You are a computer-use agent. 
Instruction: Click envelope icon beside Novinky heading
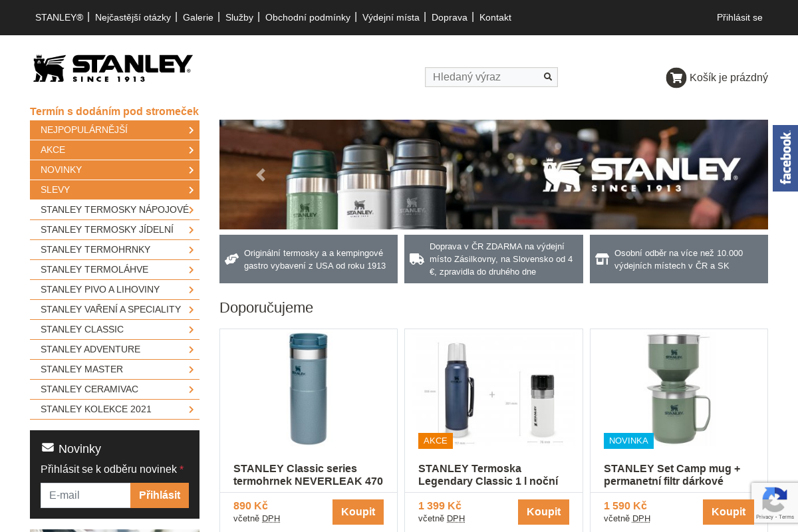tap(48, 448)
